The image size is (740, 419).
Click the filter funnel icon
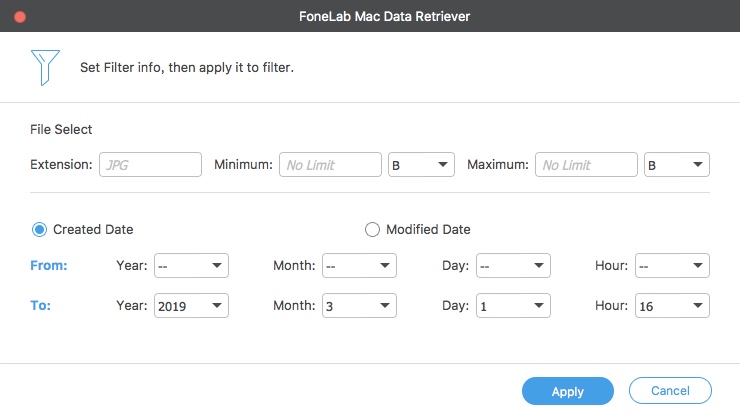coord(45,67)
